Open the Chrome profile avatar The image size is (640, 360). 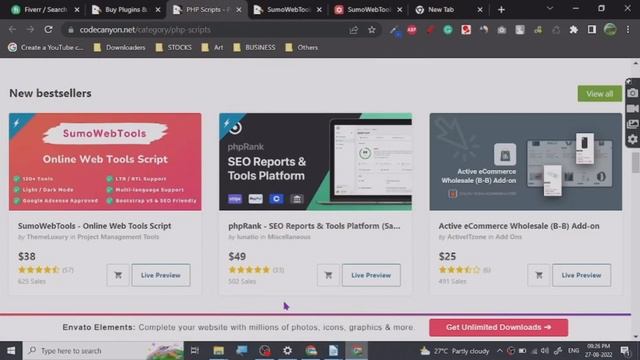(x=610, y=29)
